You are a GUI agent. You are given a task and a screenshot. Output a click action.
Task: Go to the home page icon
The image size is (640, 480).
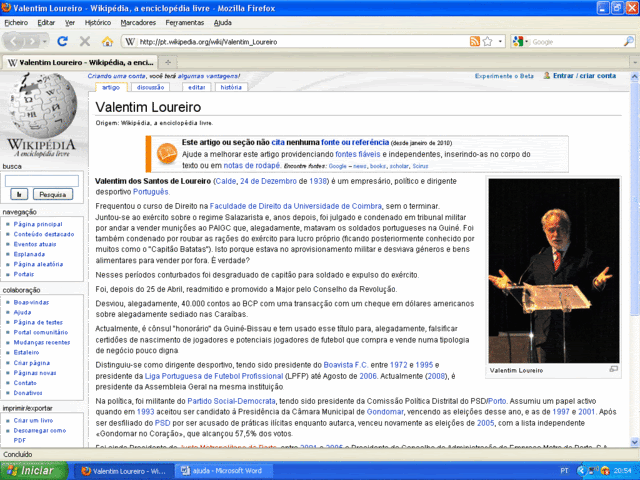point(107,41)
